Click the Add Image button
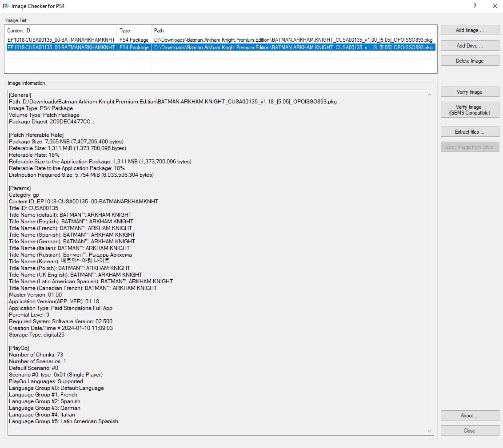This screenshot has width=503, height=448. [470, 30]
